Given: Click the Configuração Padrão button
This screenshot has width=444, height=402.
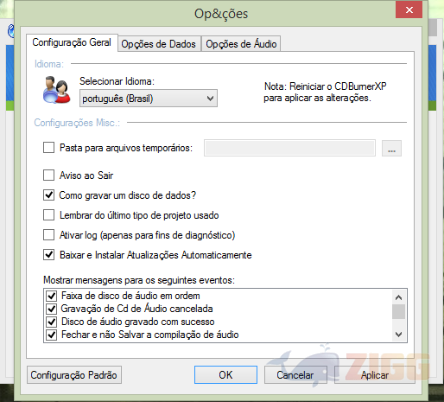Looking at the screenshot, I should click(74, 375).
